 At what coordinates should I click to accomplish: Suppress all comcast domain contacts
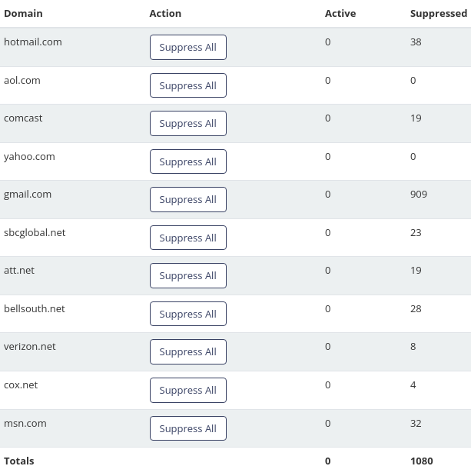click(x=188, y=123)
